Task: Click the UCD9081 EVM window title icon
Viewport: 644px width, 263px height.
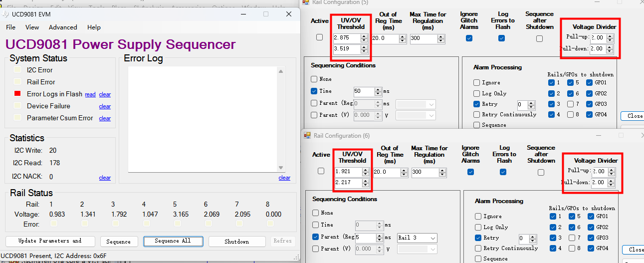Action: [x=5, y=14]
